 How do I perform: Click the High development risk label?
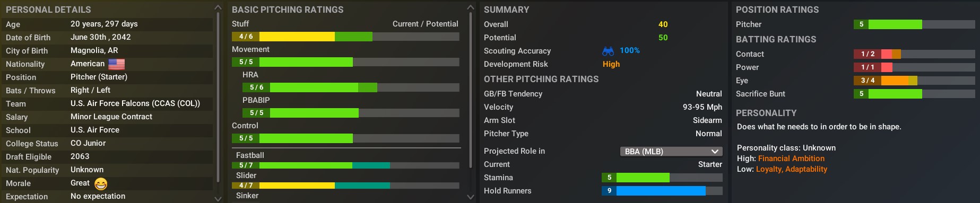pyautogui.click(x=611, y=64)
